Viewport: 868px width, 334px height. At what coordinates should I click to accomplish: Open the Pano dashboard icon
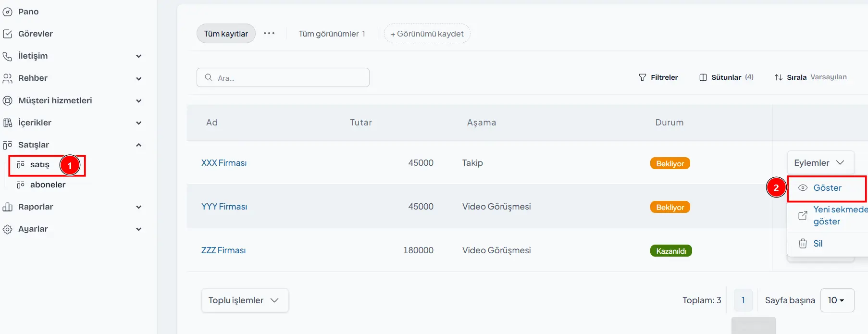[x=8, y=12]
